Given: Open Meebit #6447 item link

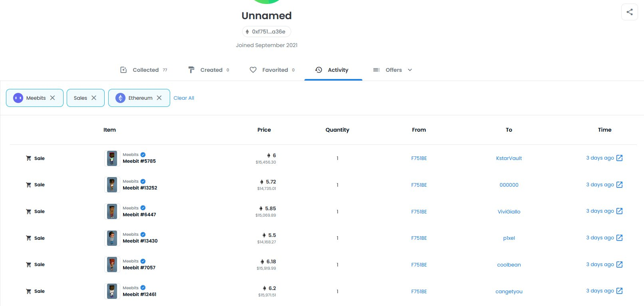Looking at the screenshot, I should coord(139,215).
